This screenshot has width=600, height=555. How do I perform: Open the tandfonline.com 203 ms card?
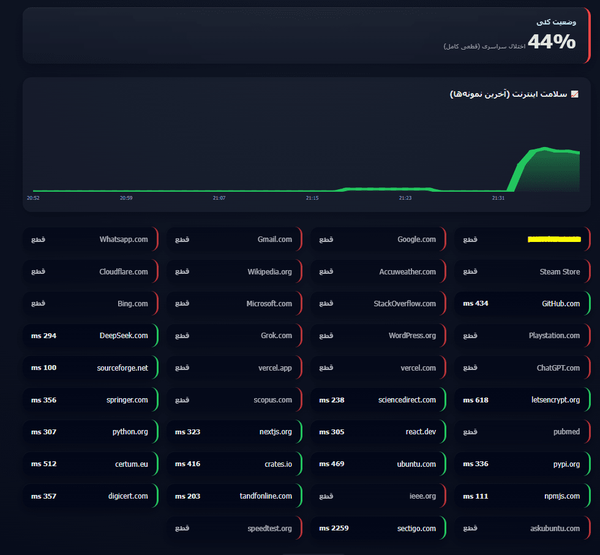(235, 496)
